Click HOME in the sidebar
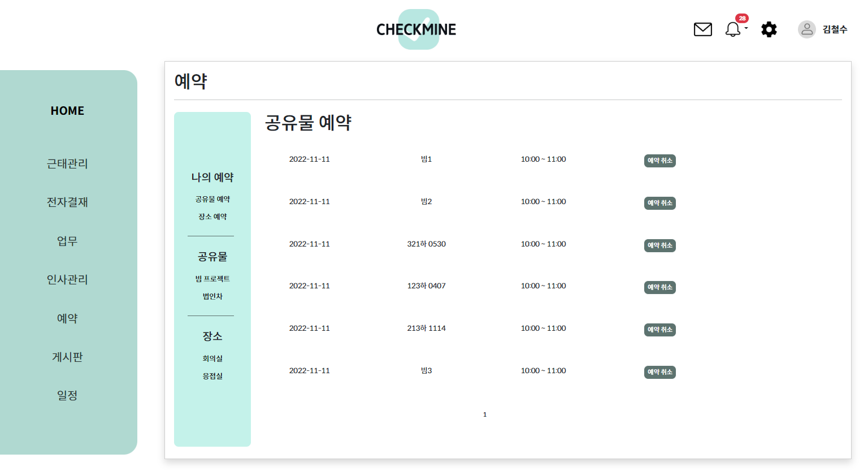This screenshot has height=471, width=868. coord(67,111)
